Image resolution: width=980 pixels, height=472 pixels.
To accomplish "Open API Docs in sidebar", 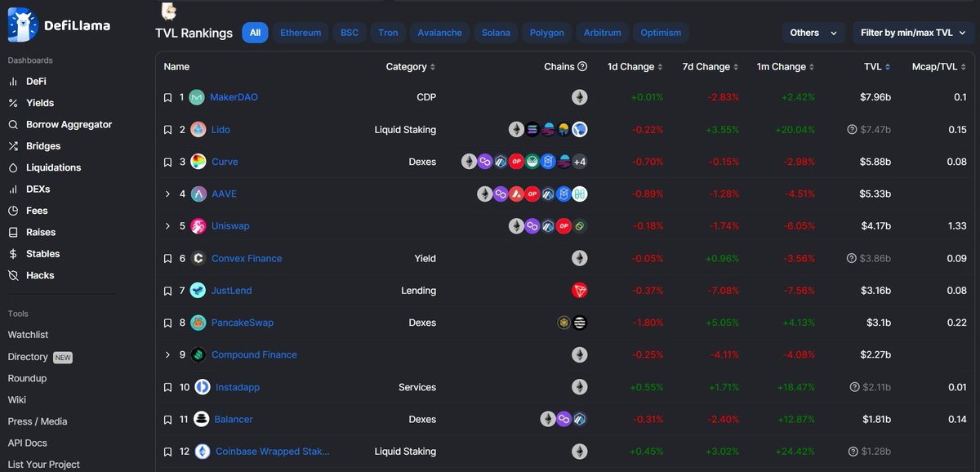I will 28,443.
